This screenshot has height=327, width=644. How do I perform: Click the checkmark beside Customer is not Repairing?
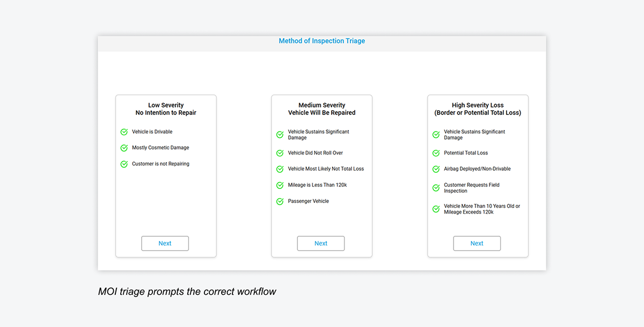tap(124, 164)
